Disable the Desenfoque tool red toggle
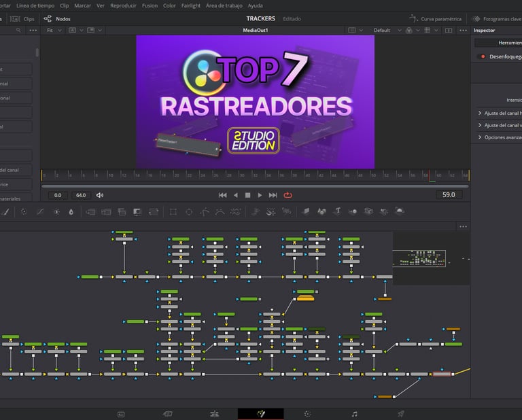The width and height of the screenshot is (522, 420). (x=482, y=56)
